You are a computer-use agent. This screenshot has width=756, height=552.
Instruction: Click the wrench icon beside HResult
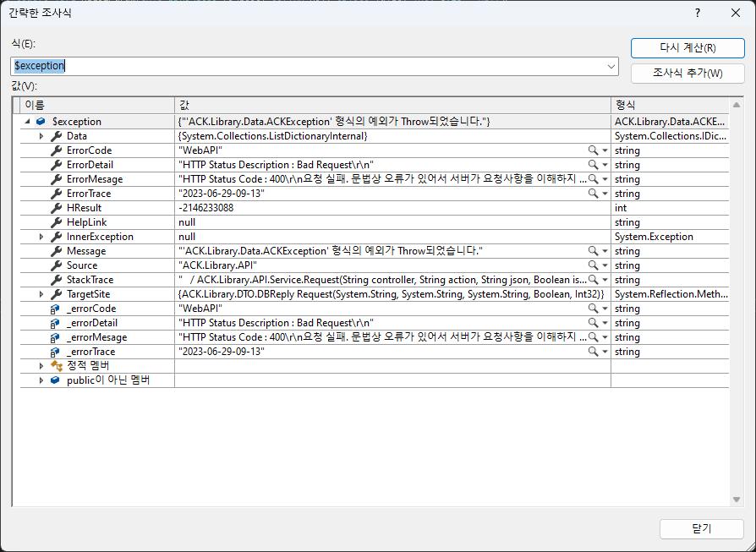(57, 208)
